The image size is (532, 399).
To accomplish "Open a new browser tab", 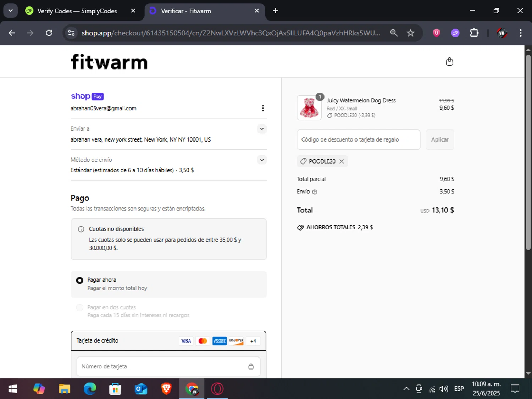I will point(276,11).
